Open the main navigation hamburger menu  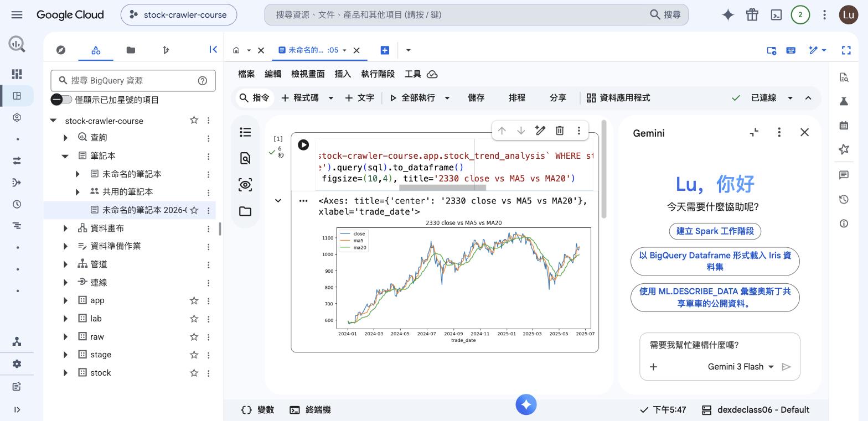pyautogui.click(x=17, y=15)
